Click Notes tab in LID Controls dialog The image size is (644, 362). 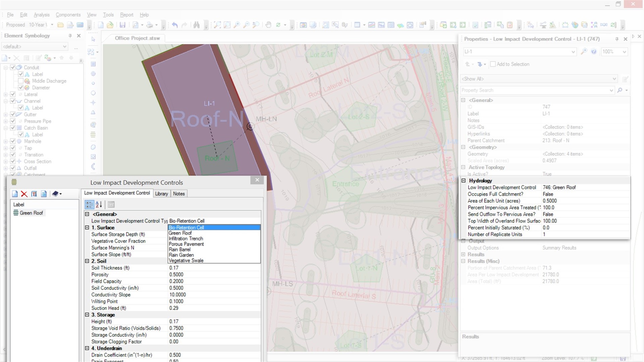[x=179, y=193]
